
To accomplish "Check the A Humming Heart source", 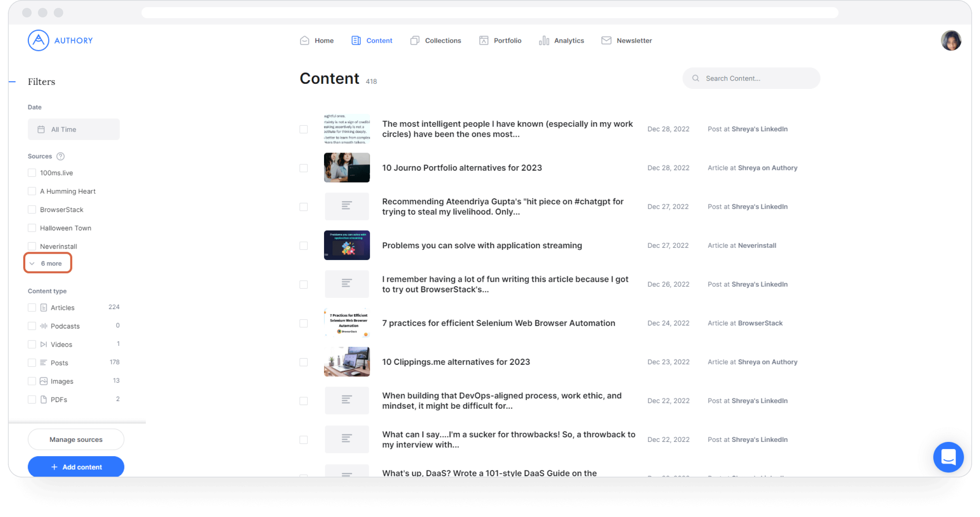I will (x=32, y=191).
